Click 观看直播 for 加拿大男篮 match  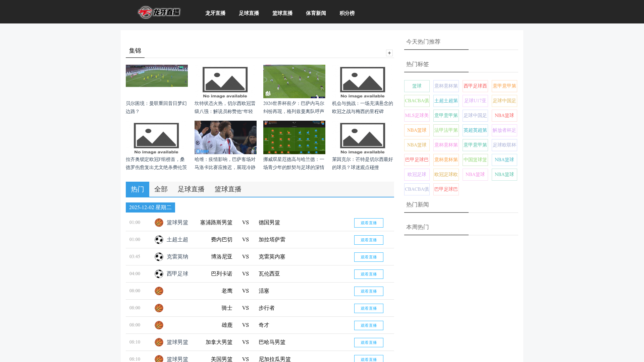pyautogui.click(x=368, y=343)
